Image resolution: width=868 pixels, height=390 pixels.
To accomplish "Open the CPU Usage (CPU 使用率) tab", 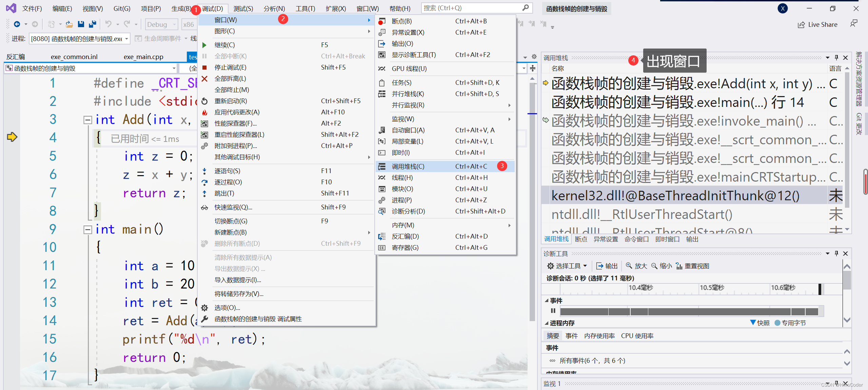I will pyautogui.click(x=637, y=336).
